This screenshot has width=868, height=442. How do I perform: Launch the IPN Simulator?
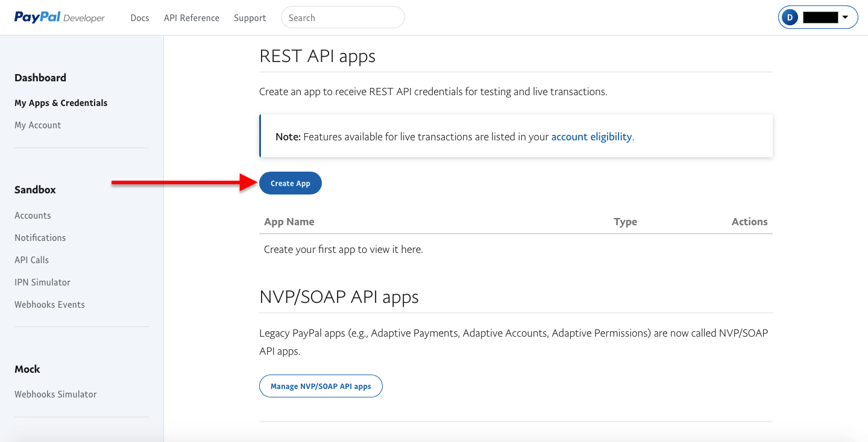click(42, 282)
